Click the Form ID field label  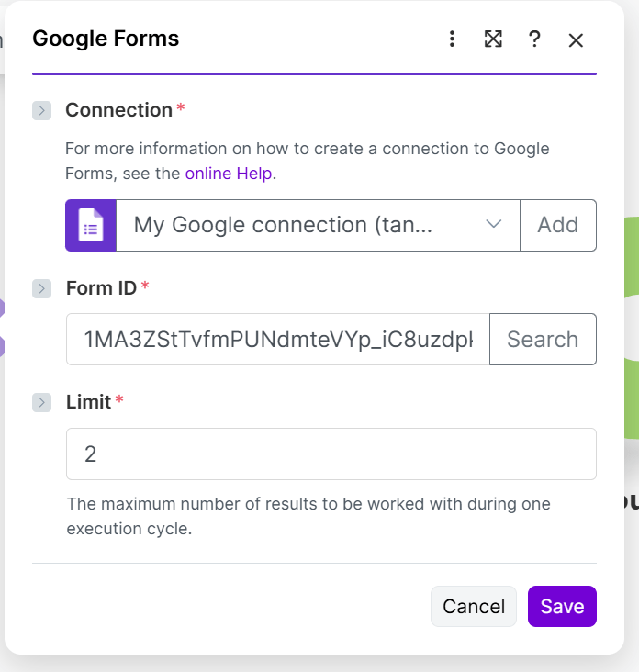pos(102,288)
